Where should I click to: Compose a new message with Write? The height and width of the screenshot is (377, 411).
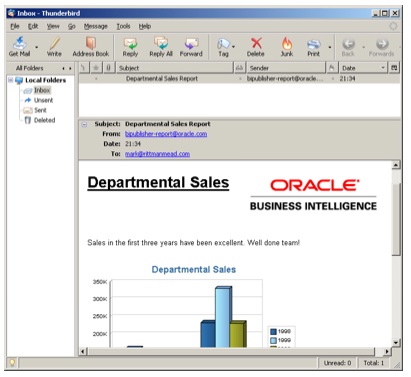click(x=54, y=47)
